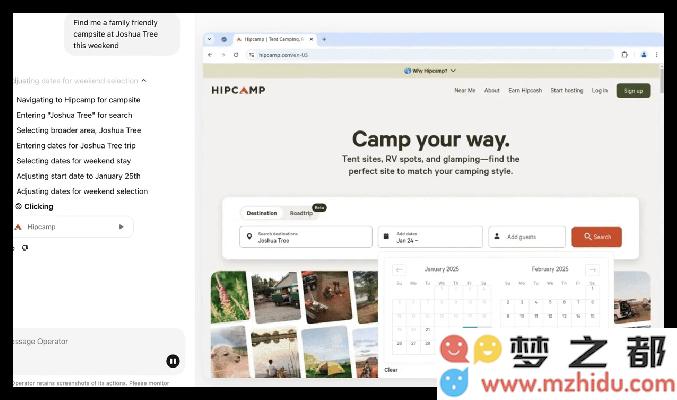This screenshot has height=400, width=677.
Task: Open Earn Hipcash link
Action: tap(525, 90)
